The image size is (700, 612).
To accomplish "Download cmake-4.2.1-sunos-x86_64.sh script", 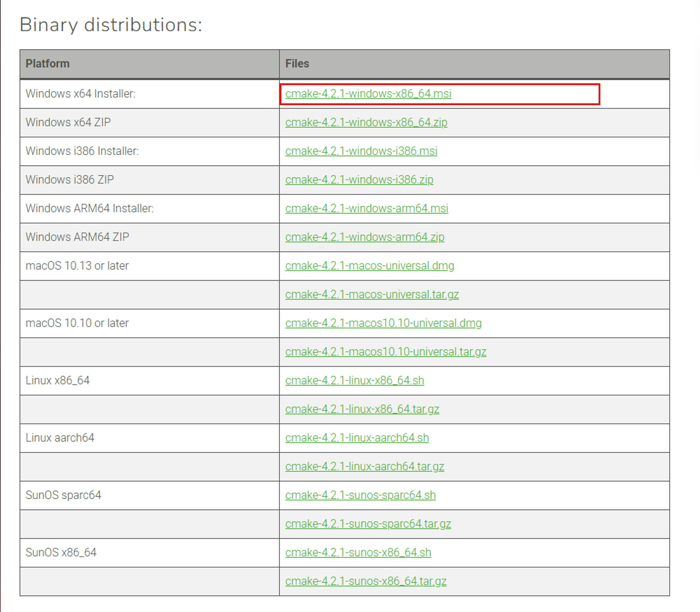I will [x=358, y=552].
